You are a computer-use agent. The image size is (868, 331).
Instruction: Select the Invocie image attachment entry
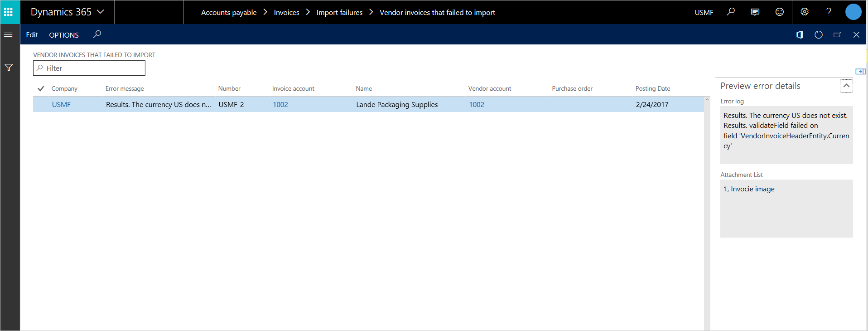(749, 189)
